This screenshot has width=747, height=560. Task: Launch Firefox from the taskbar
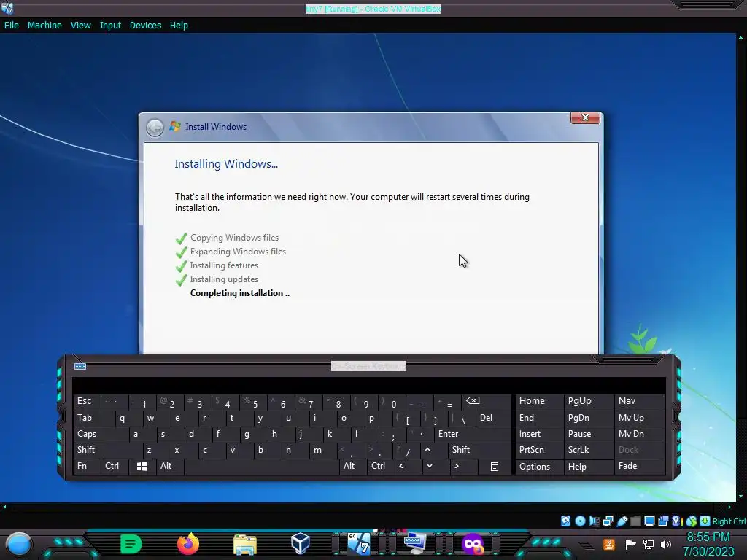tap(188, 544)
